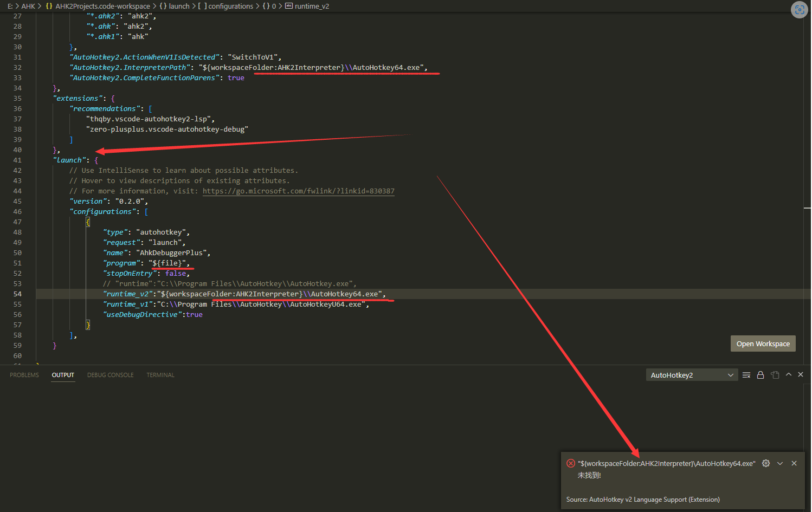Expand the notification details chevron
This screenshot has height=512, width=812.
(780, 463)
